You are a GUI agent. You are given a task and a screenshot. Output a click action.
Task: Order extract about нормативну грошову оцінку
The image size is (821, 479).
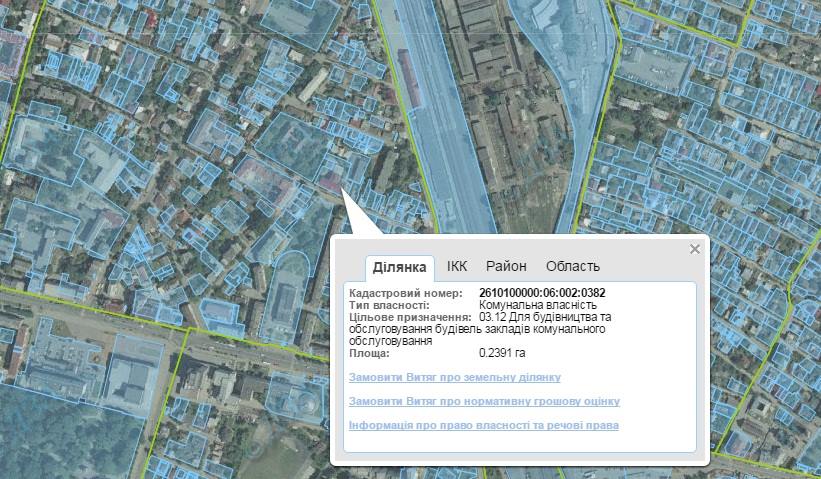coord(484,401)
